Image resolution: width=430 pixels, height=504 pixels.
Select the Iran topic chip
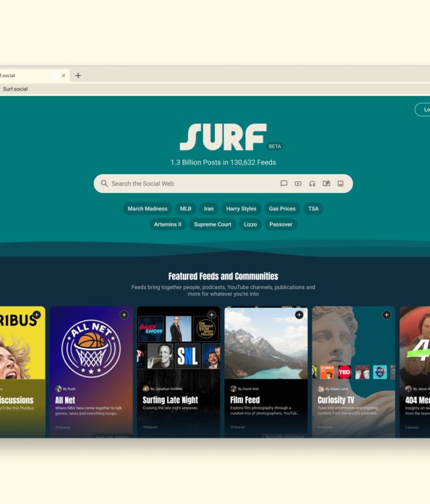pyautogui.click(x=209, y=208)
